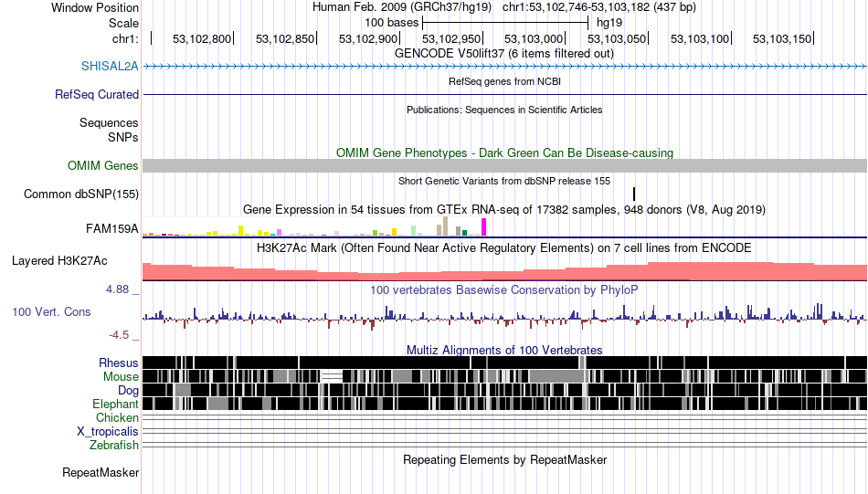The height and width of the screenshot is (494, 868).
Task: Click the tall magenta GTEx expression bar
Action: (x=484, y=227)
